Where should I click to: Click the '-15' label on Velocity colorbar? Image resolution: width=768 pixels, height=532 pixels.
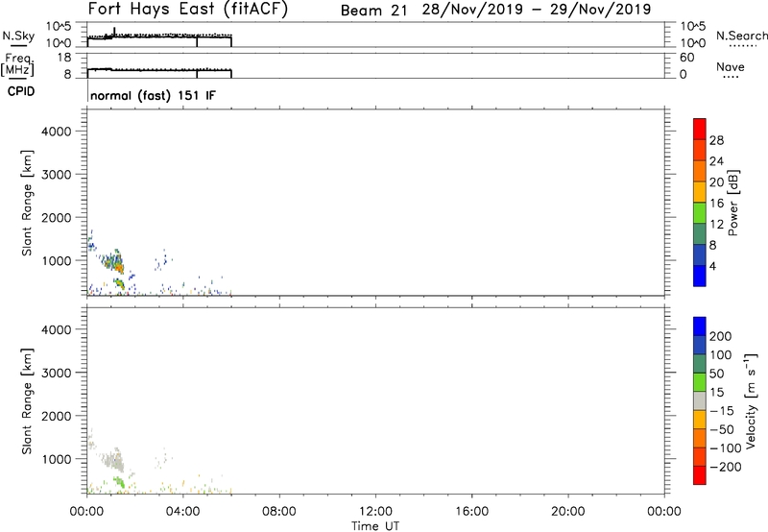pos(722,411)
